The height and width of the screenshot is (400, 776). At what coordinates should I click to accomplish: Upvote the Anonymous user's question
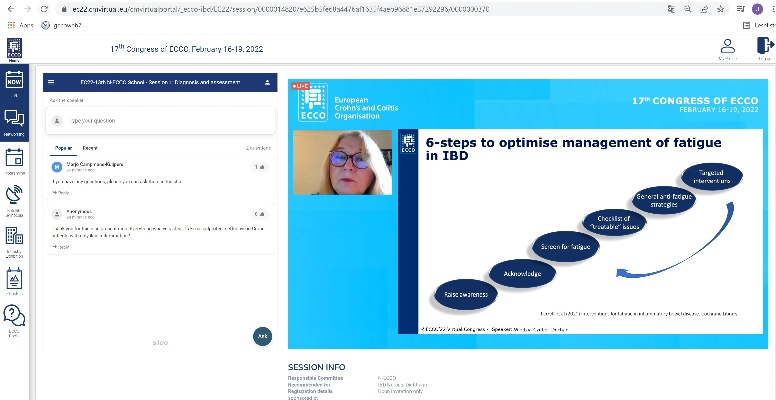pyautogui.click(x=260, y=214)
